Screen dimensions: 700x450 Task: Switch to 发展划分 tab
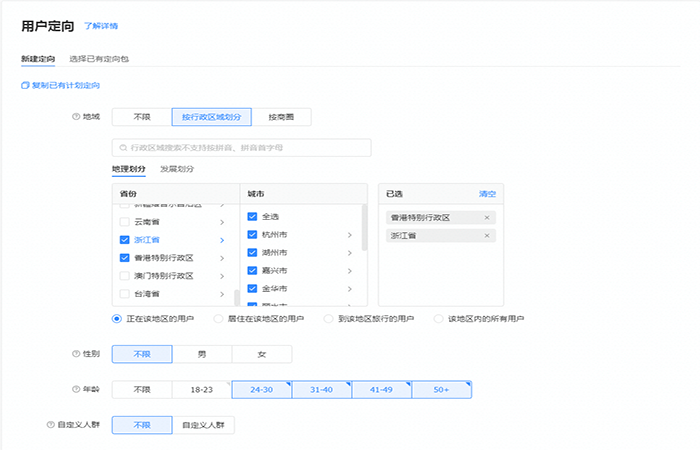point(177,169)
